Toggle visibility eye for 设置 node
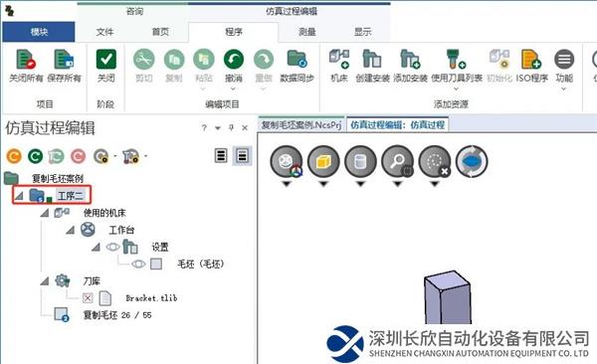 [x=112, y=247]
